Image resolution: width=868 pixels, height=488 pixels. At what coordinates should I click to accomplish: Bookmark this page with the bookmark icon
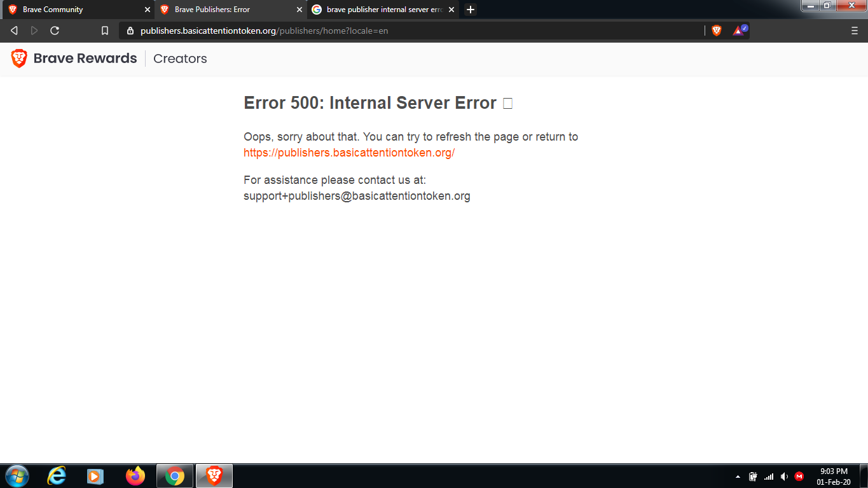[106, 31]
